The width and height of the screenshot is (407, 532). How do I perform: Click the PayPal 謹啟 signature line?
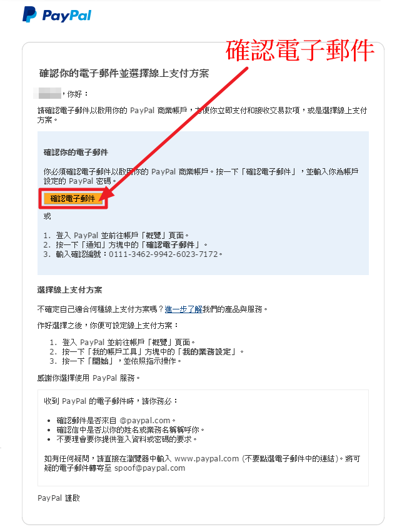pyautogui.click(x=59, y=498)
